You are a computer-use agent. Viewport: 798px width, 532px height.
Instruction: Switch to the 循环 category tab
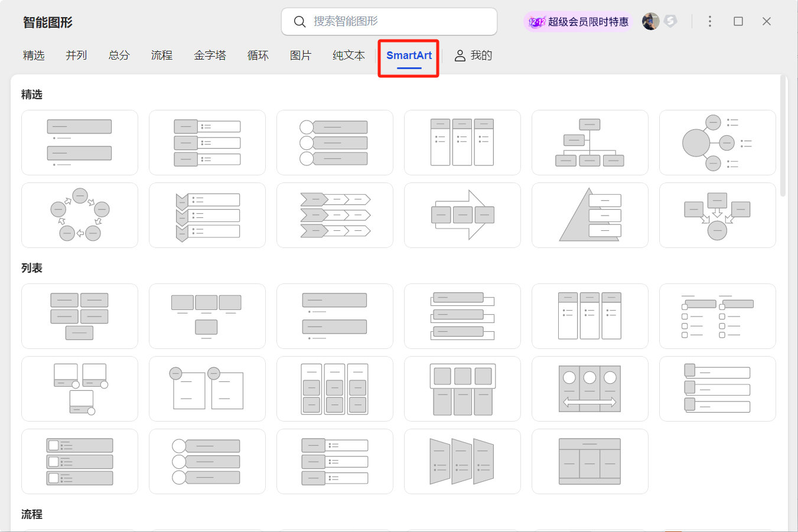[258, 56]
